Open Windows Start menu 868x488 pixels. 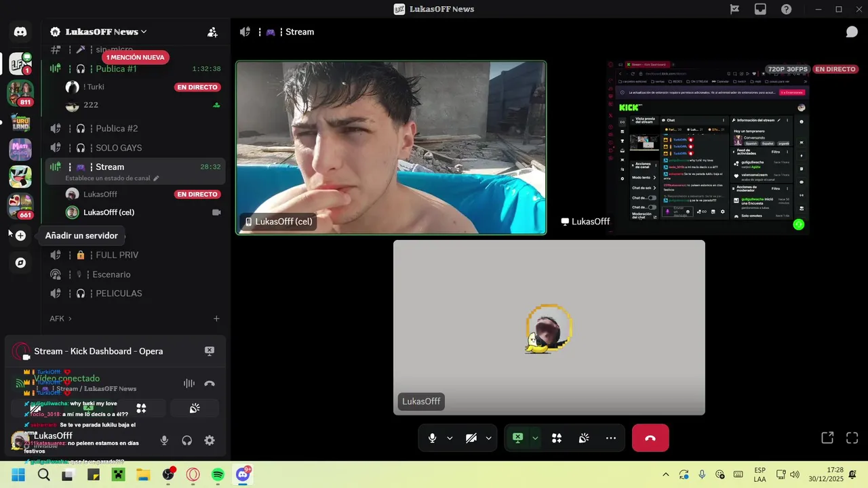click(18, 474)
